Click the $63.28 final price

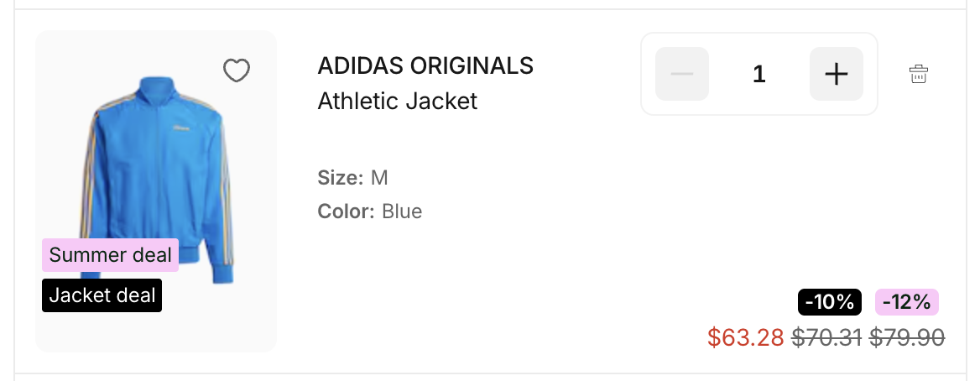coord(745,337)
